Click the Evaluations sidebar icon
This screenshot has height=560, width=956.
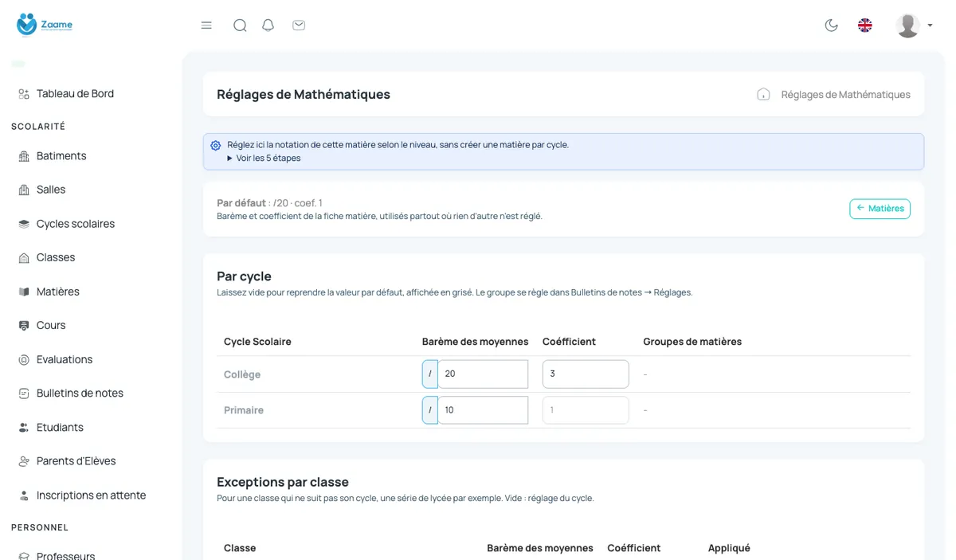(x=24, y=359)
